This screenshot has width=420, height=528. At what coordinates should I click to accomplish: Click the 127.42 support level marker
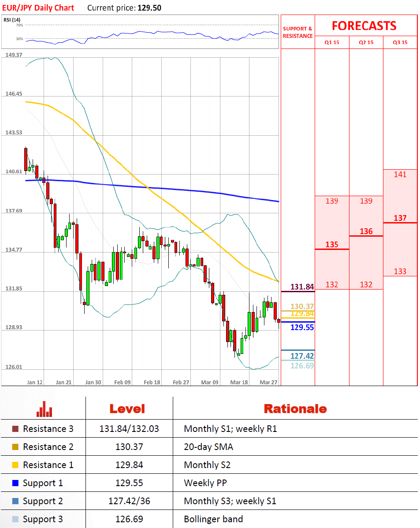302,356
